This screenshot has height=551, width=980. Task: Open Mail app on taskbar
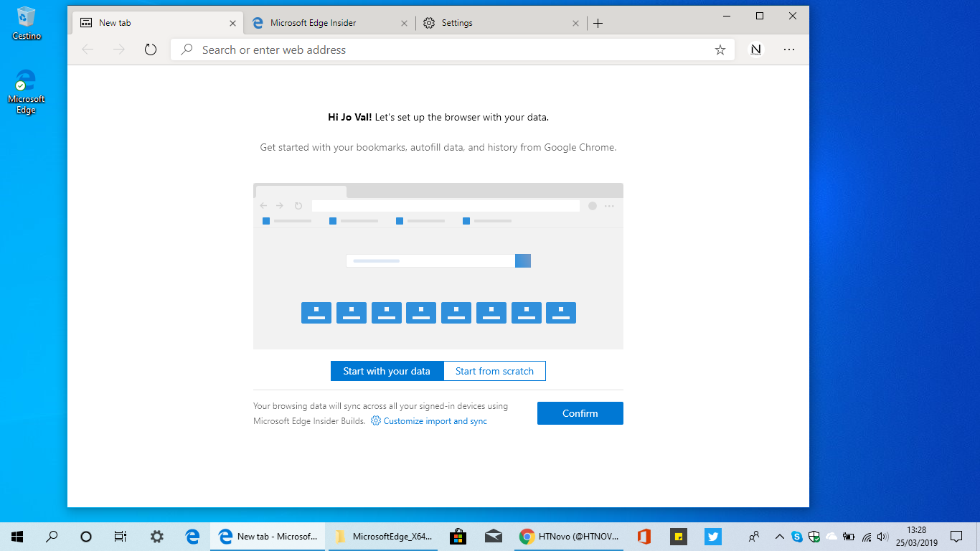tap(493, 536)
